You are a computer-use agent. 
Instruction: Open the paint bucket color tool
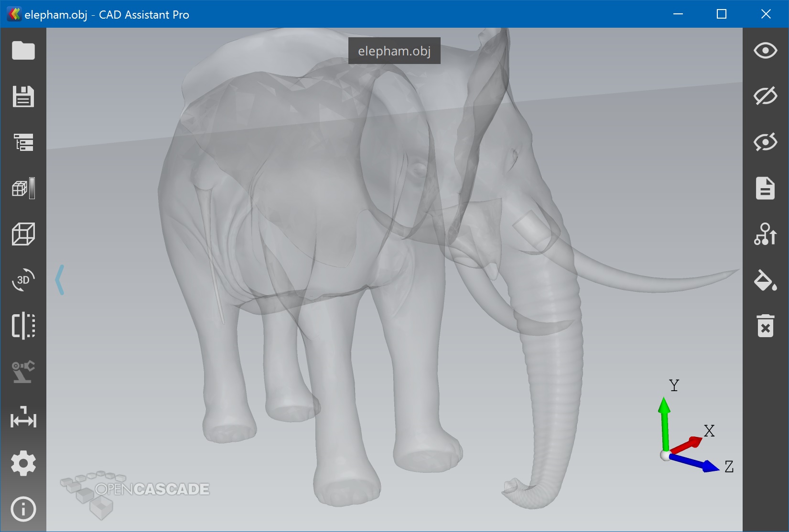(765, 280)
